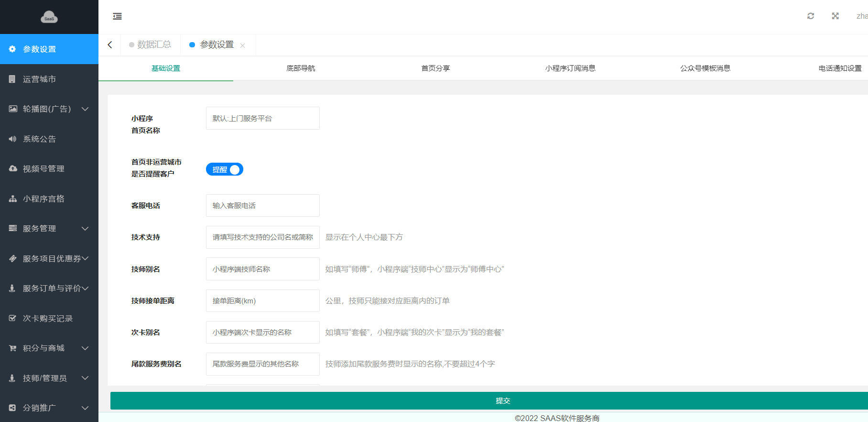Click the hint text 显示在个人中心最下方

[364, 237]
